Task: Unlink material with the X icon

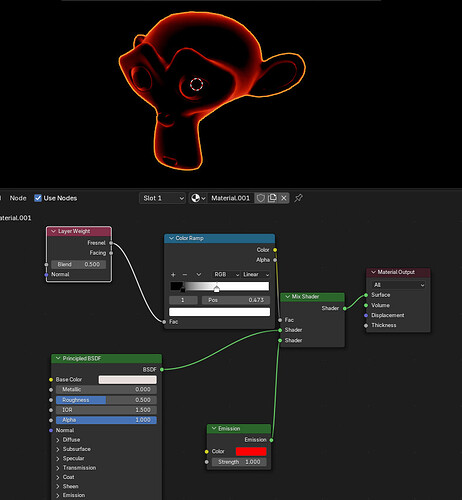Action: click(x=284, y=198)
